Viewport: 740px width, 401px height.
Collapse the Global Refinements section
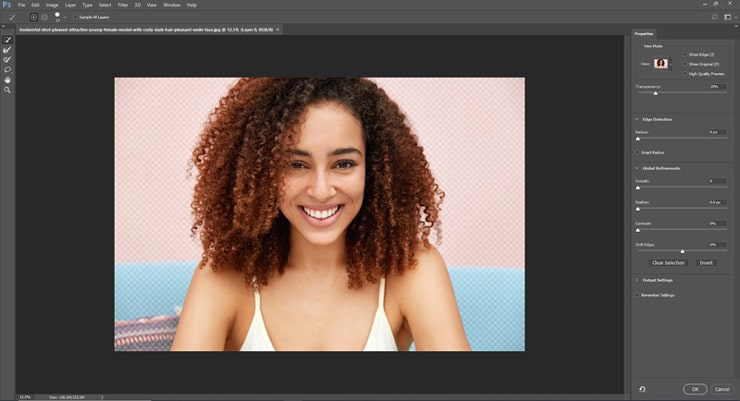[x=637, y=168]
